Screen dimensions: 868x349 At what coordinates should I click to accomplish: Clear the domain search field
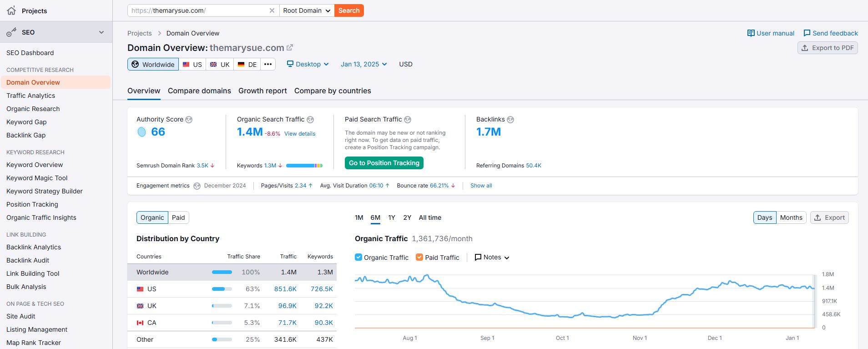pyautogui.click(x=272, y=10)
